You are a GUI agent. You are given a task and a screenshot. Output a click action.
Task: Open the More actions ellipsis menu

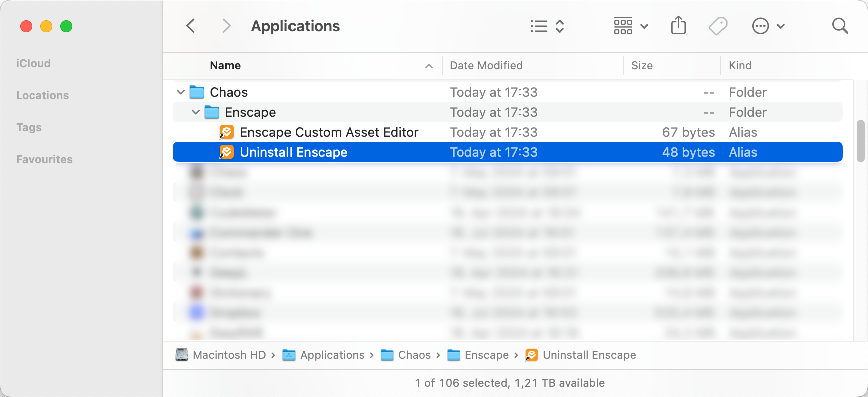point(768,26)
